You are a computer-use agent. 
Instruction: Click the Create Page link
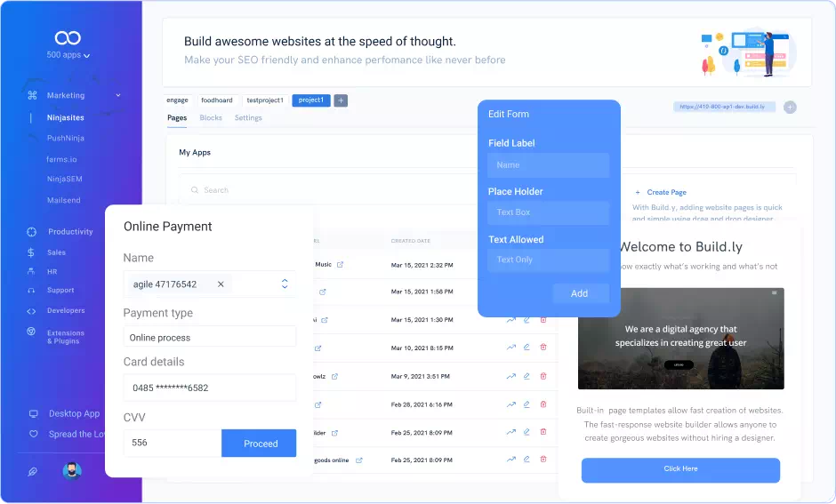tap(665, 192)
